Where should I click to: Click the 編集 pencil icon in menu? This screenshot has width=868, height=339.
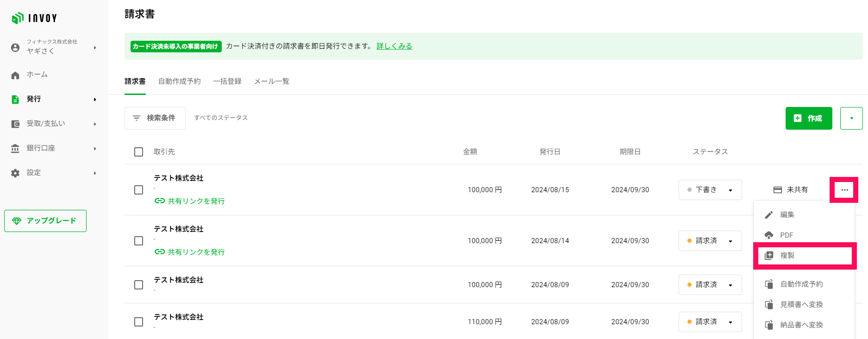[769, 215]
